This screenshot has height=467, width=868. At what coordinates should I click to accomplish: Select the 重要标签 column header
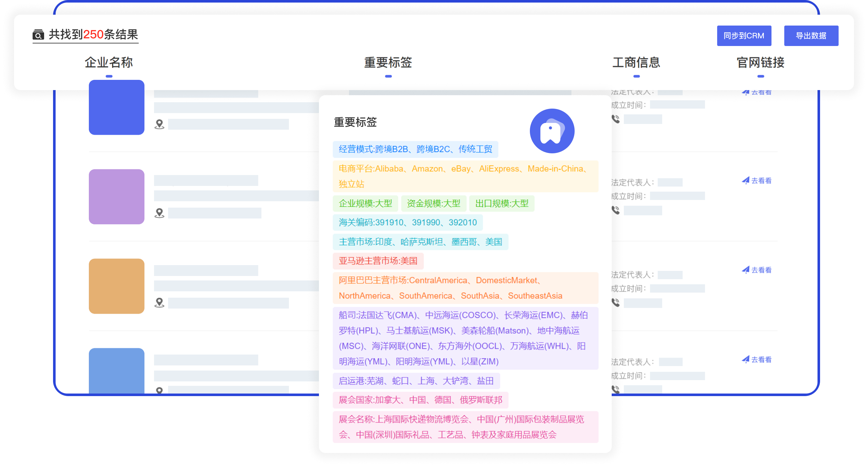[x=388, y=63]
